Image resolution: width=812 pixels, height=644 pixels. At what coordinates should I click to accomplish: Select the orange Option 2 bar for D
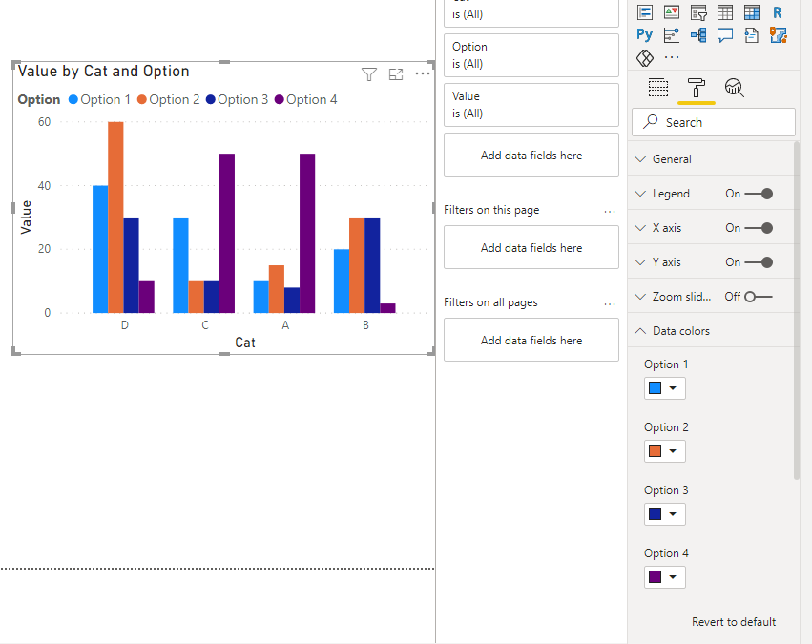pos(115,218)
